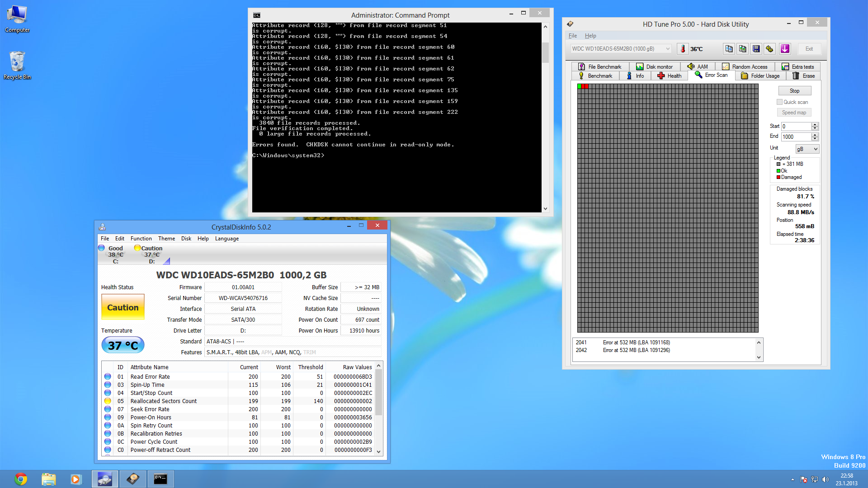Switch to the Health tab in HD Tune

pos(670,76)
